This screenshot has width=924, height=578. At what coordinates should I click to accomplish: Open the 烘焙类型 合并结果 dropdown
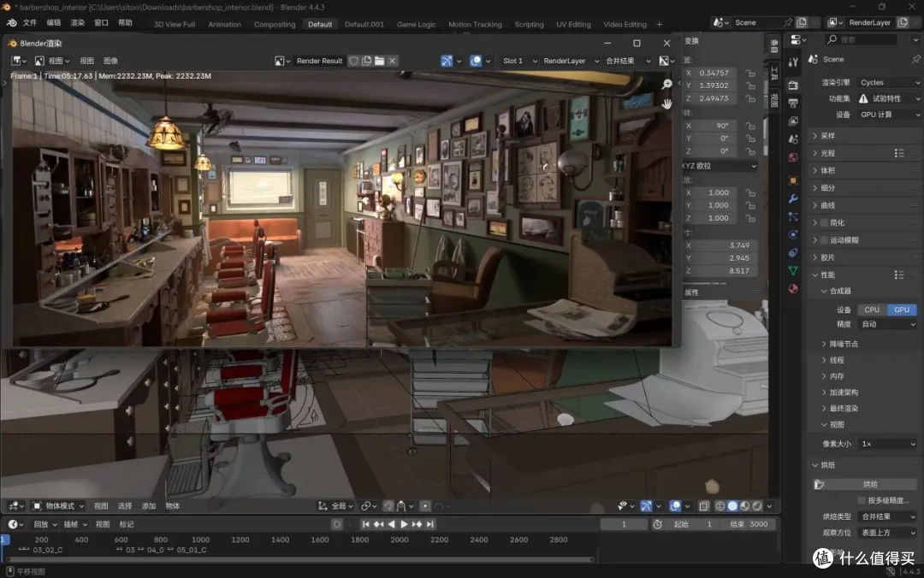[x=887, y=516]
